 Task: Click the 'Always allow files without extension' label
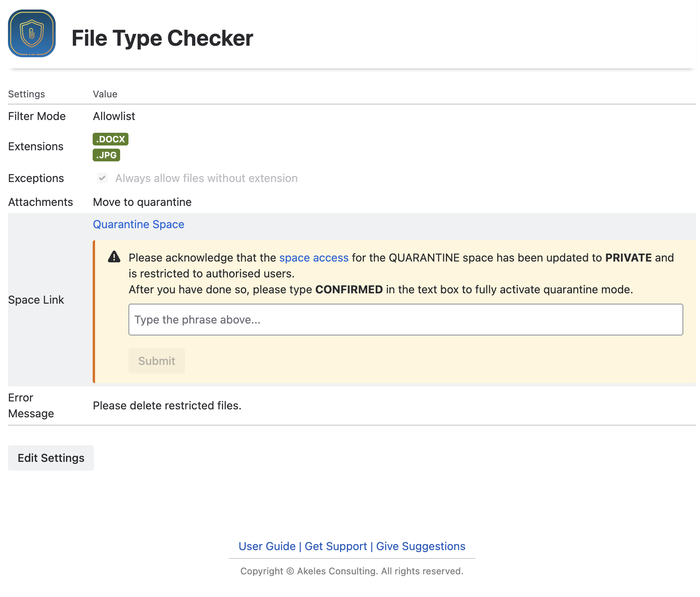[x=206, y=178]
